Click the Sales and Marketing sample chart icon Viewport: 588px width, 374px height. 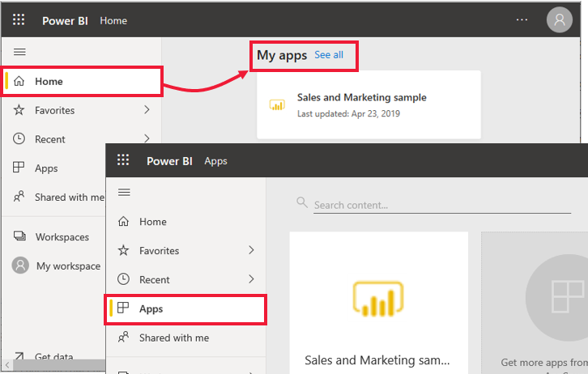277,104
